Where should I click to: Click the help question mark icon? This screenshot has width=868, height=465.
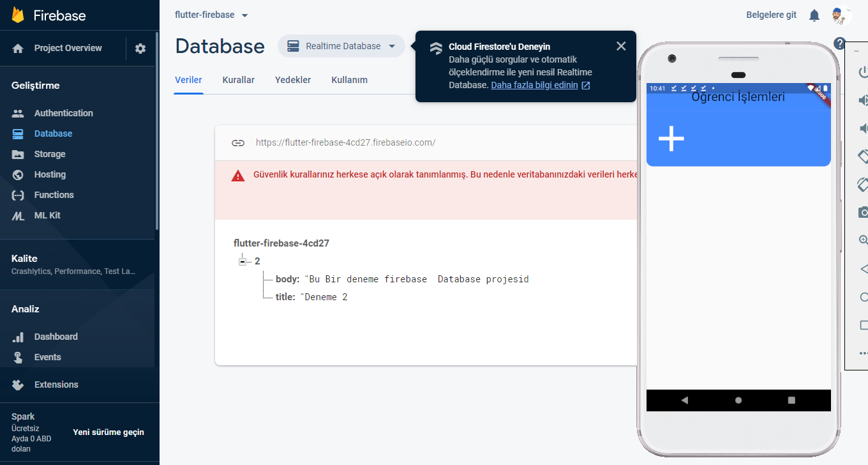[839, 43]
